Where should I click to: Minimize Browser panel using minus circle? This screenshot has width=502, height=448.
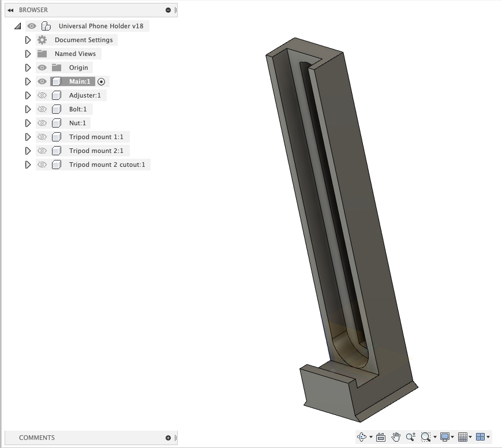[168, 10]
